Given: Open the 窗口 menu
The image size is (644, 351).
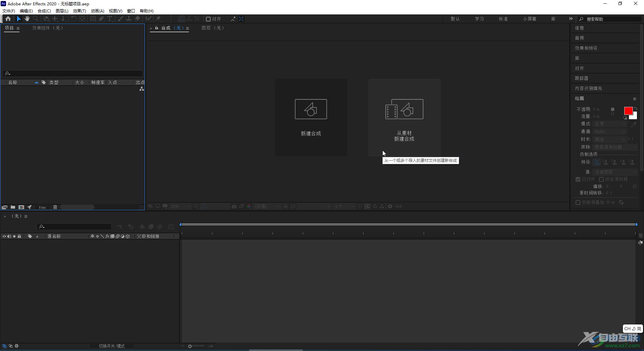Looking at the screenshot, I should 131,11.
